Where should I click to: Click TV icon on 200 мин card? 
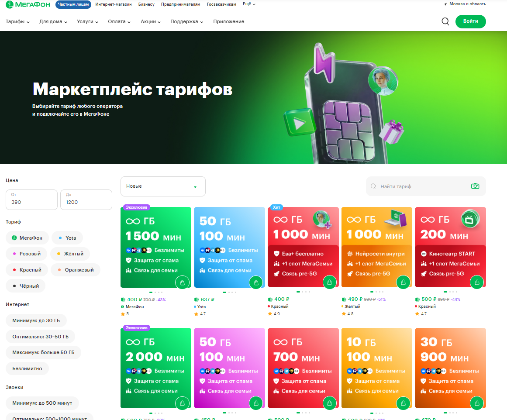pos(470,219)
